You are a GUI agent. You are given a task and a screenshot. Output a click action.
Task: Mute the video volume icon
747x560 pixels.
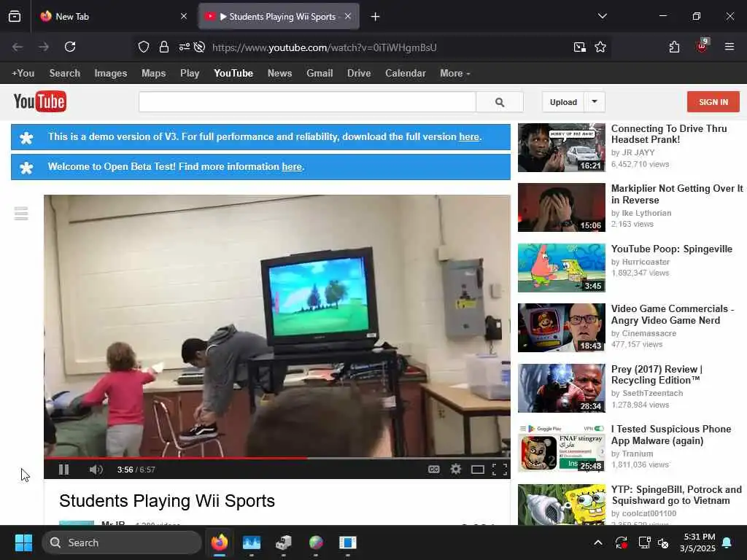point(96,470)
